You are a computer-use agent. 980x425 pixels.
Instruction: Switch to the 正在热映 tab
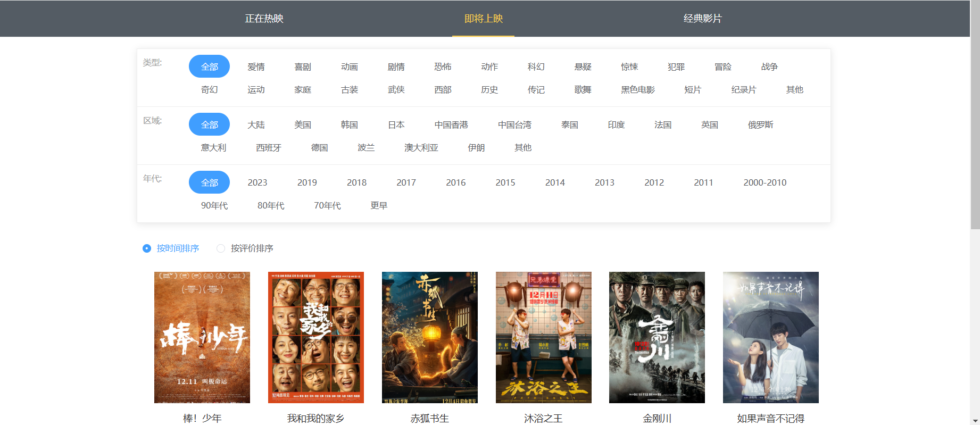[264, 19]
